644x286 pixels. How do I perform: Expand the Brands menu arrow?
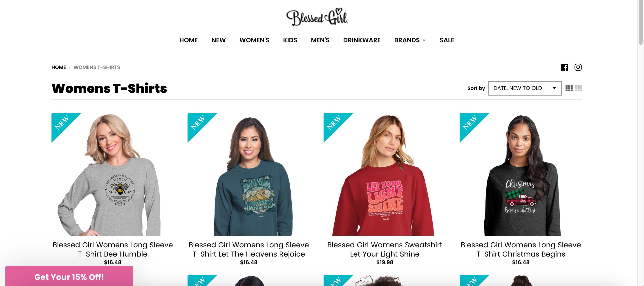coord(424,40)
